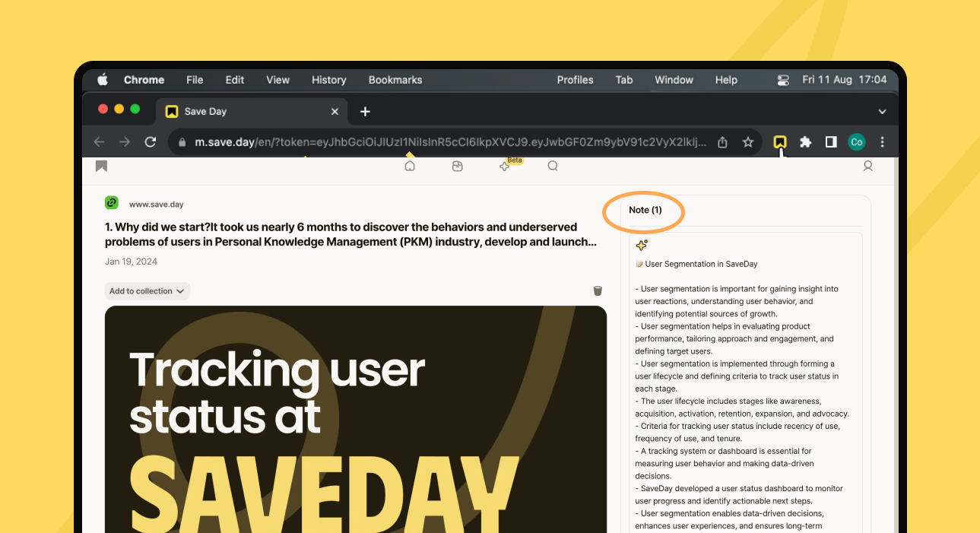Open the Chrome menu in menu bar

pos(144,80)
